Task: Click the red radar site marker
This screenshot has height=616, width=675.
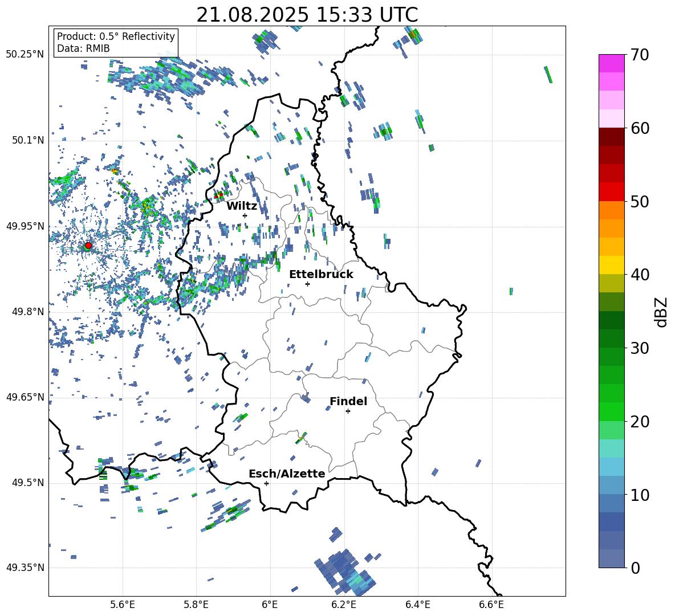Action: pos(88,246)
